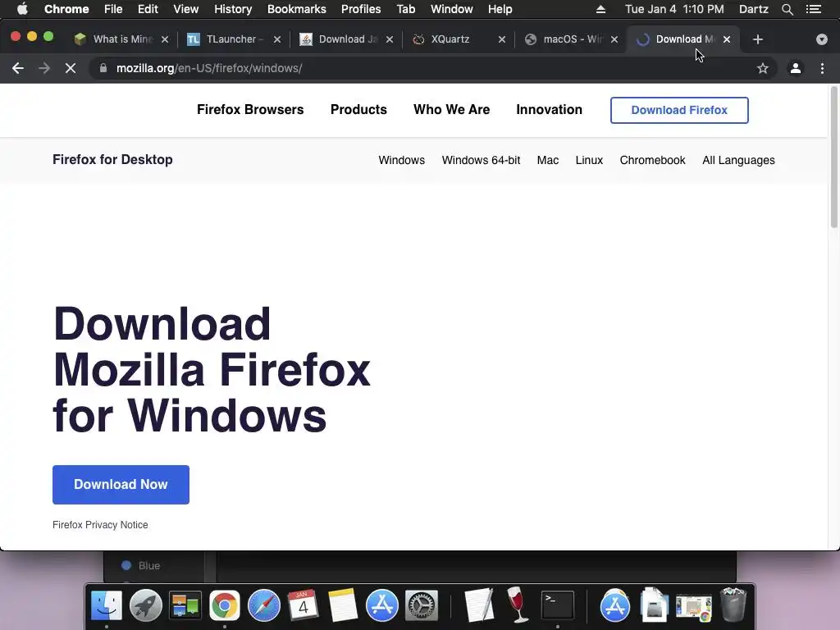Expand the Innovation navigation menu
Viewport: 840px width, 630px height.
click(x=549, y=109)
